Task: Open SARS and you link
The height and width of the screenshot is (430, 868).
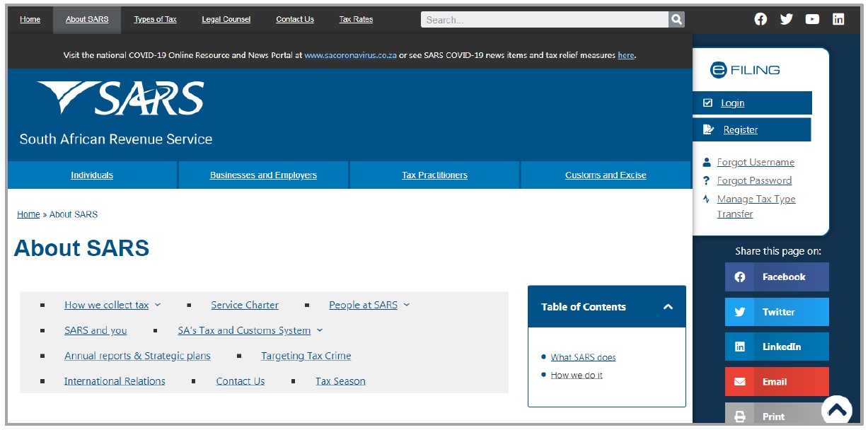Action: pos(96,330)
